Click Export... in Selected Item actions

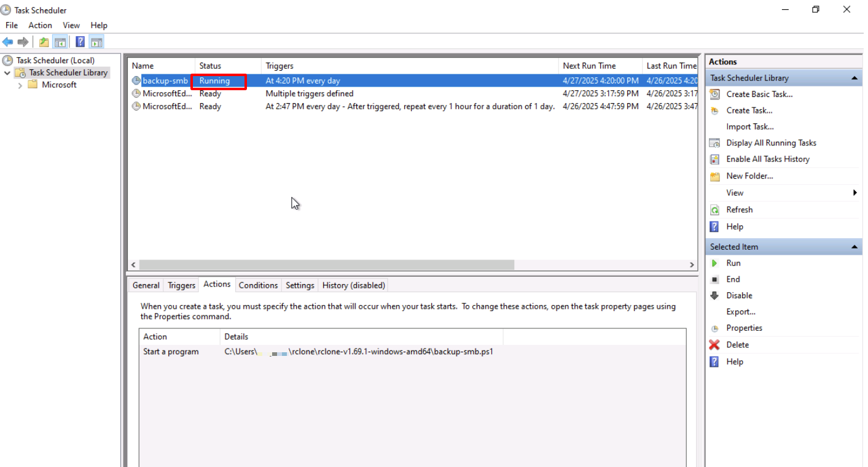coord(740,312)
